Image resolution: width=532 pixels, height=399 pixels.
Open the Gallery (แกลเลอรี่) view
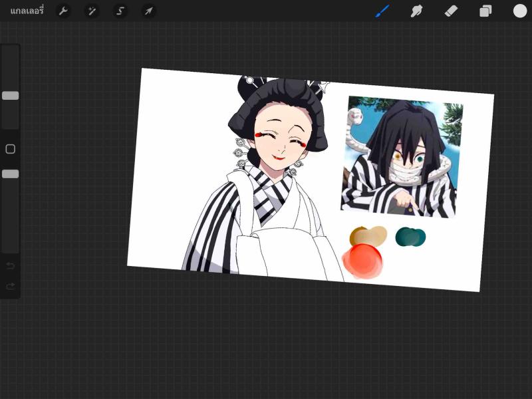point(27,11)
